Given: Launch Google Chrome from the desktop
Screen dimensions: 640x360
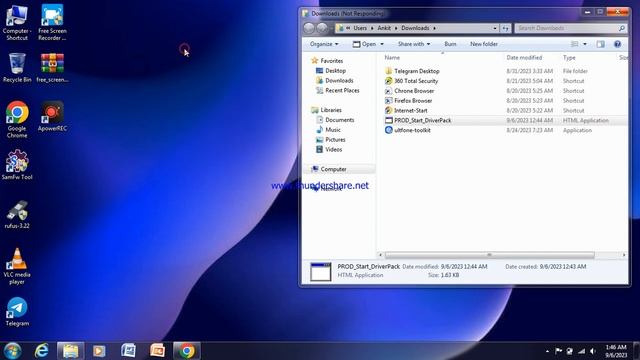Looking at the screenshot, I should pos(17,120).
